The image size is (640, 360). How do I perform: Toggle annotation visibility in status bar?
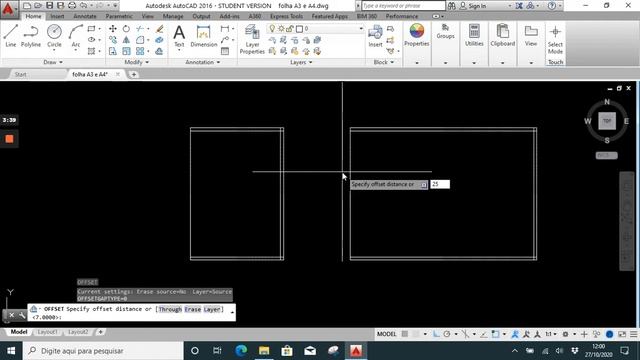point(515,334)
